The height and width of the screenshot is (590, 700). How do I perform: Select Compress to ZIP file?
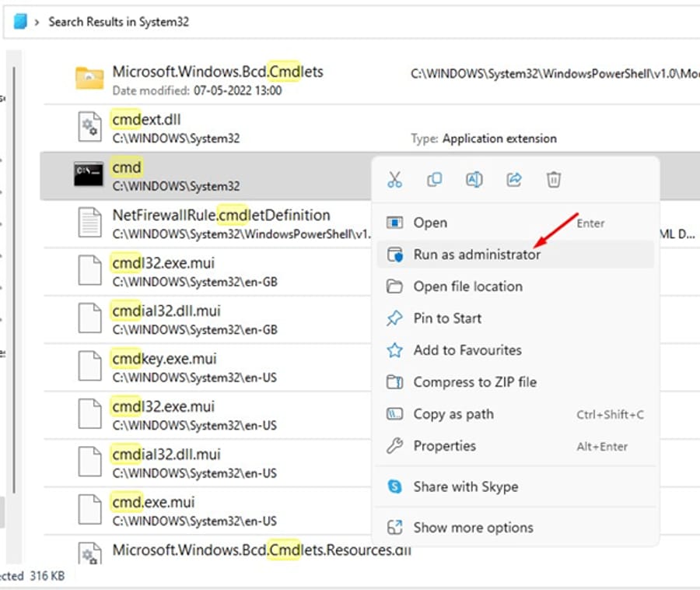coord(516,382)
